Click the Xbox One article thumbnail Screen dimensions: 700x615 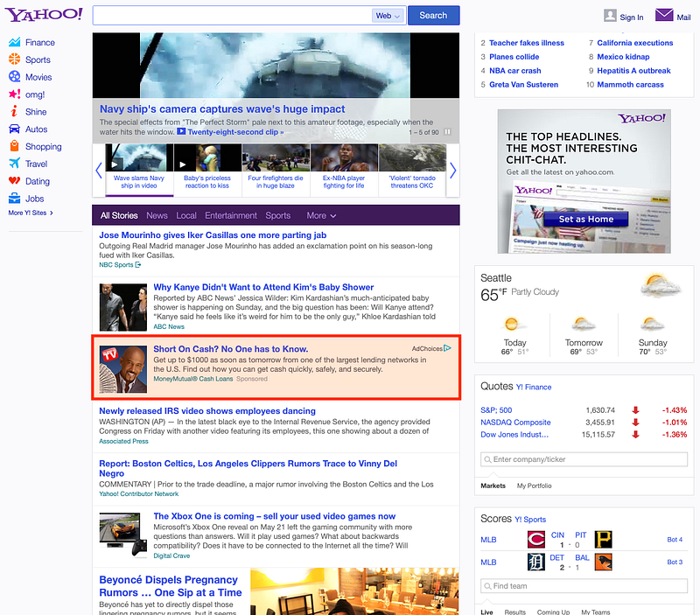coord(122,535)
